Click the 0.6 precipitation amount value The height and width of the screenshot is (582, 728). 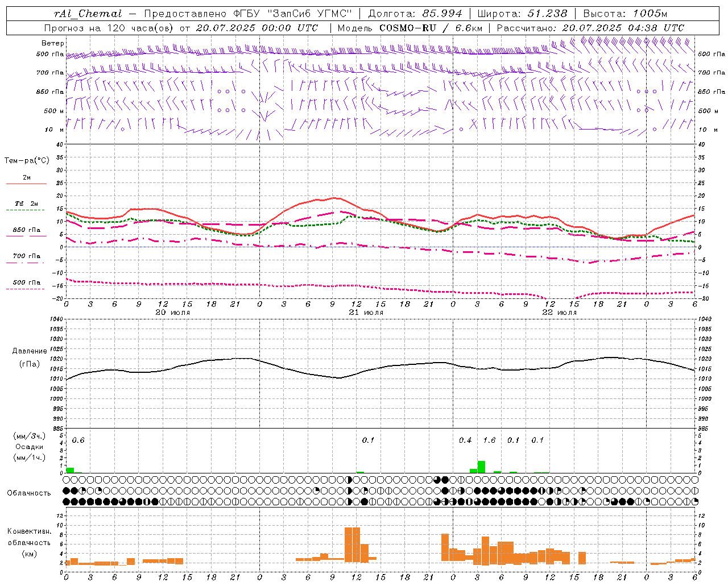pyautogui.click(x=78, y=440)
